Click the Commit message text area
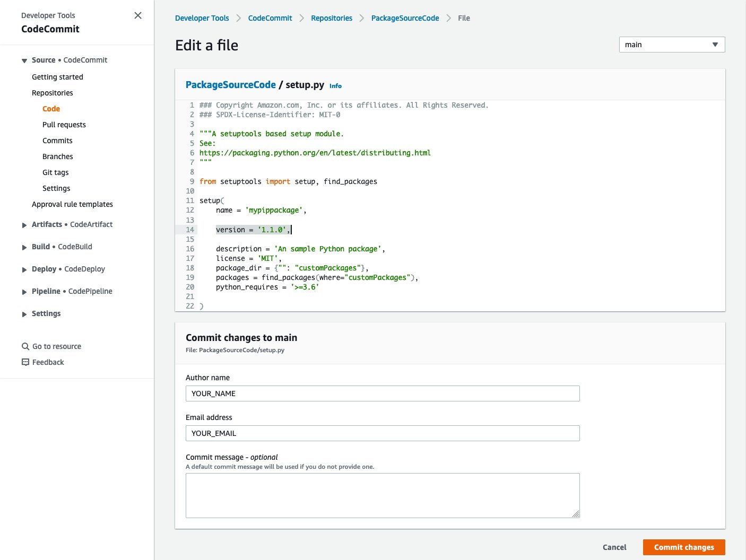Viewport: 746px width, 560px height. tap(382, 494)
